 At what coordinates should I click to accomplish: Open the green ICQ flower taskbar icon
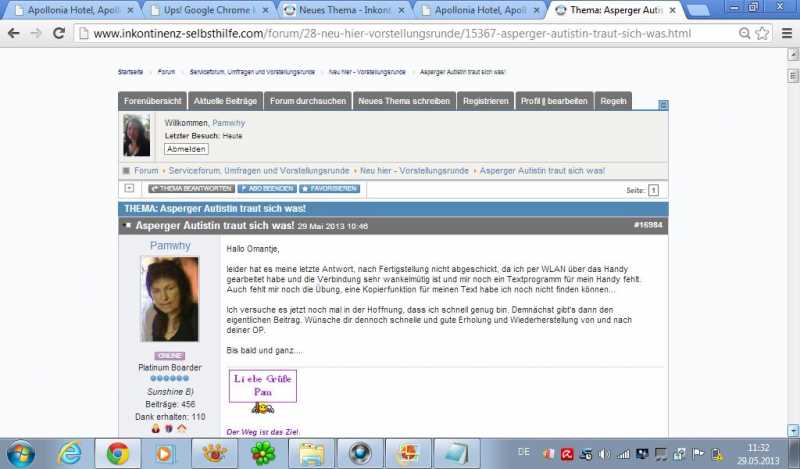pos(262,453)
